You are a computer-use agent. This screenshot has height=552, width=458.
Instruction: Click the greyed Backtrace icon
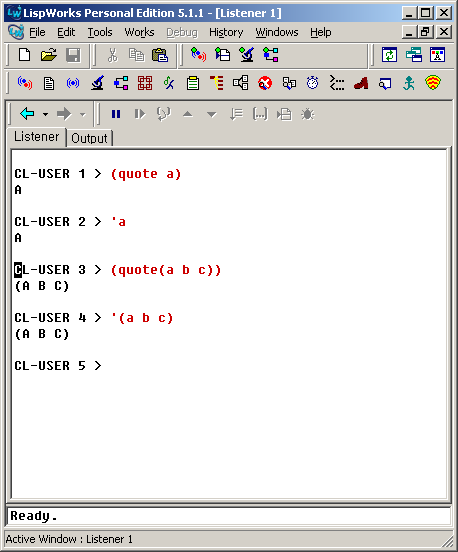pos(236,114)
